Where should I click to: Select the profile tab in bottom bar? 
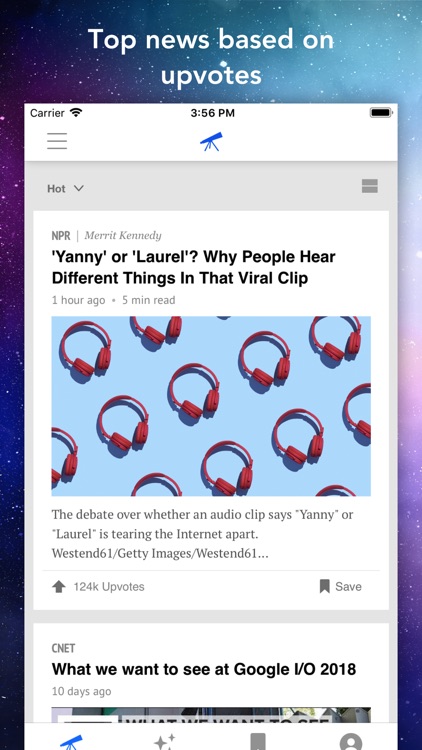[x=351, y=741]
